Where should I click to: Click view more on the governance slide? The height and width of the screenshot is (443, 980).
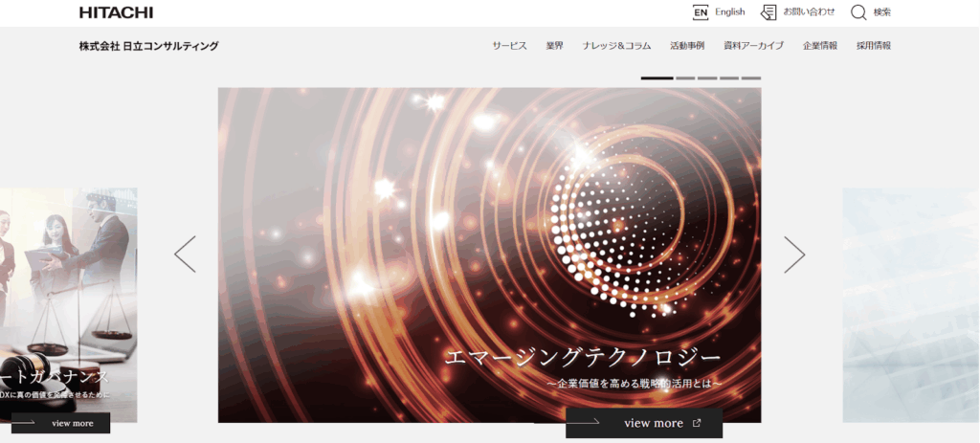(61, 423)
